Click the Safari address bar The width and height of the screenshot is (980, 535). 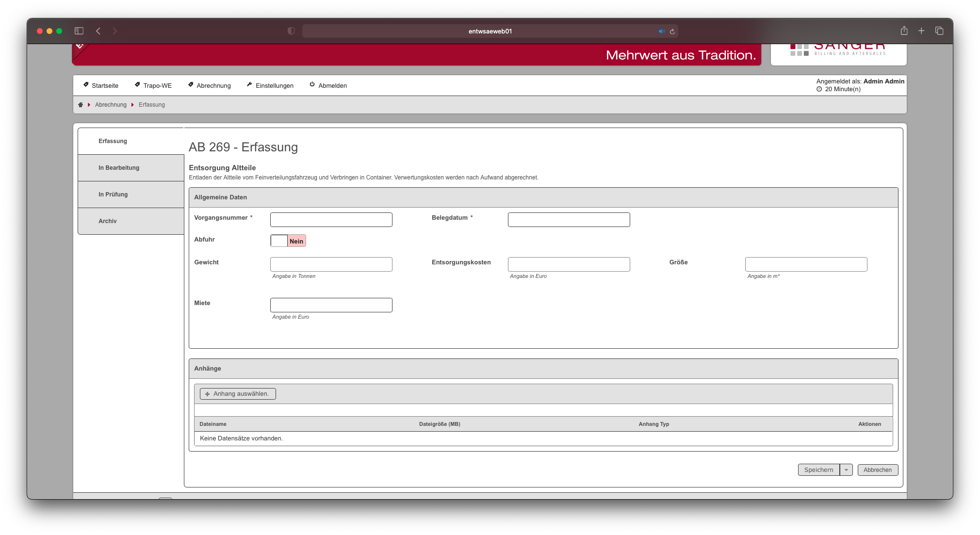(x=490, y=31)
